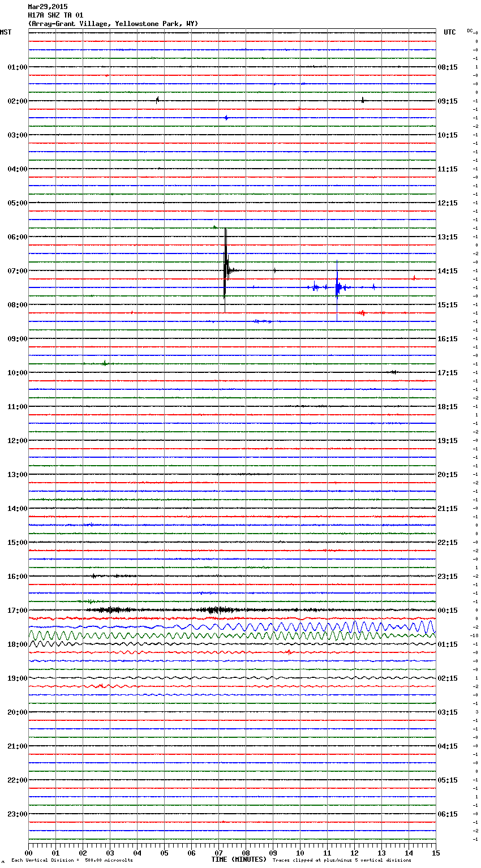The image size is (481, 868).
Task: Click the 00:15 UTC time label
Action: (448, 611)
